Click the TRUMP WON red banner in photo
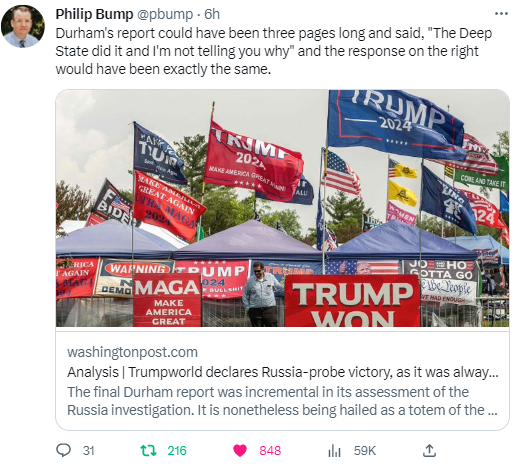This screenshot has width=525, height=473. click(352, 301)
